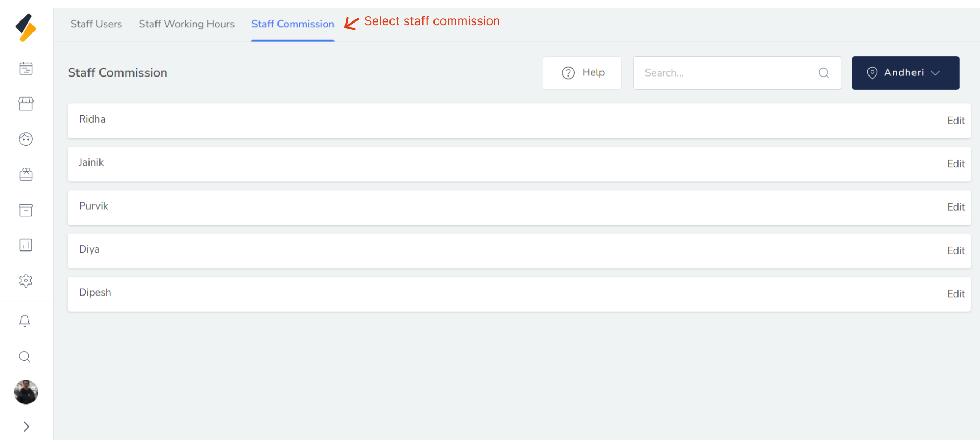The width and height of the screenshot is (980, 448).
Task: Open notifications bell icon
Action: coord(25,321)
